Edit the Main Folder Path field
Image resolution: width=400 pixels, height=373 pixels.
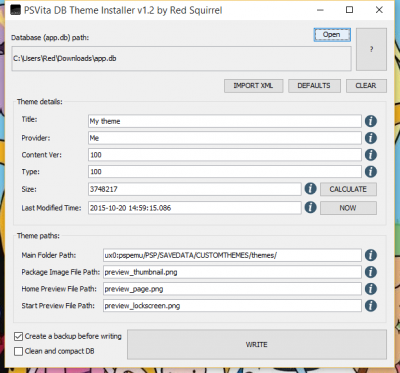point(232,255)
